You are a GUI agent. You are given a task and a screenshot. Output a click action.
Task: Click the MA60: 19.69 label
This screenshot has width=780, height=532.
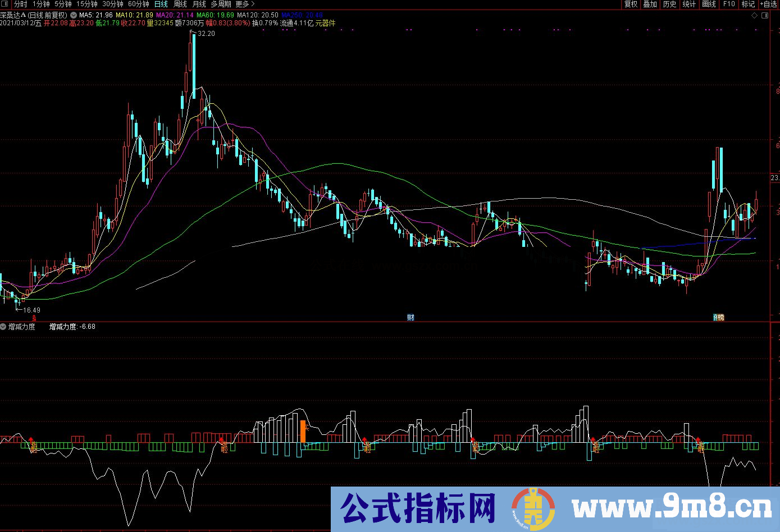[x=215, y=15]
